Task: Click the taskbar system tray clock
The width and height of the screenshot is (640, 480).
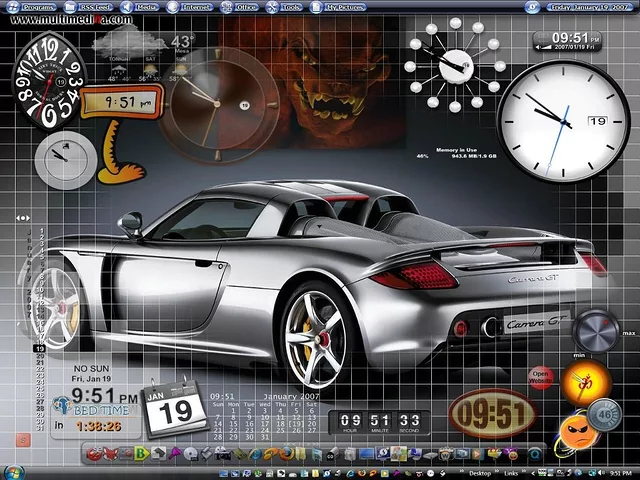Action: tap(619, 472)
